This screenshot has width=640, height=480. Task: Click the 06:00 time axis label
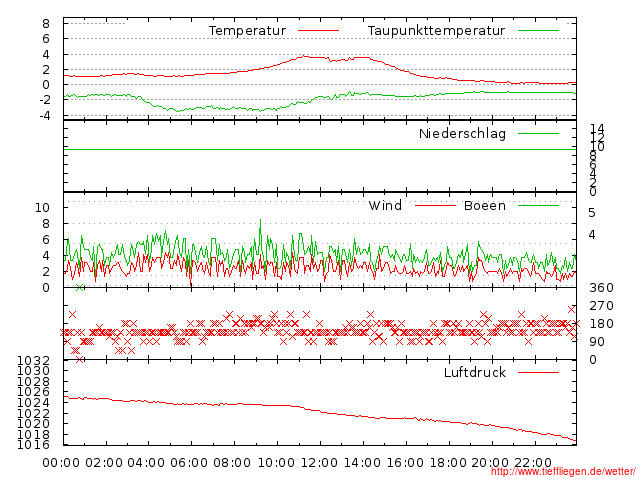tap(189, 463)
